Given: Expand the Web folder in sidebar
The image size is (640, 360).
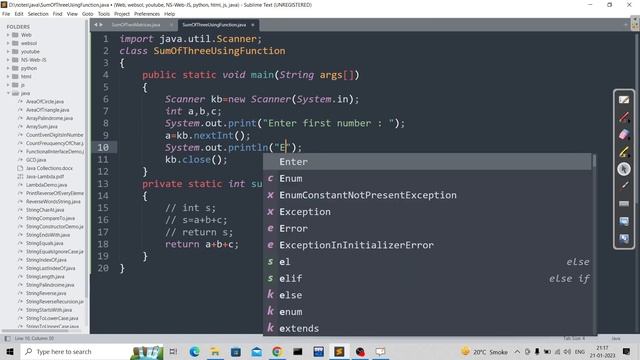Looking at the screenshot, I should click(x=8, y=35).
